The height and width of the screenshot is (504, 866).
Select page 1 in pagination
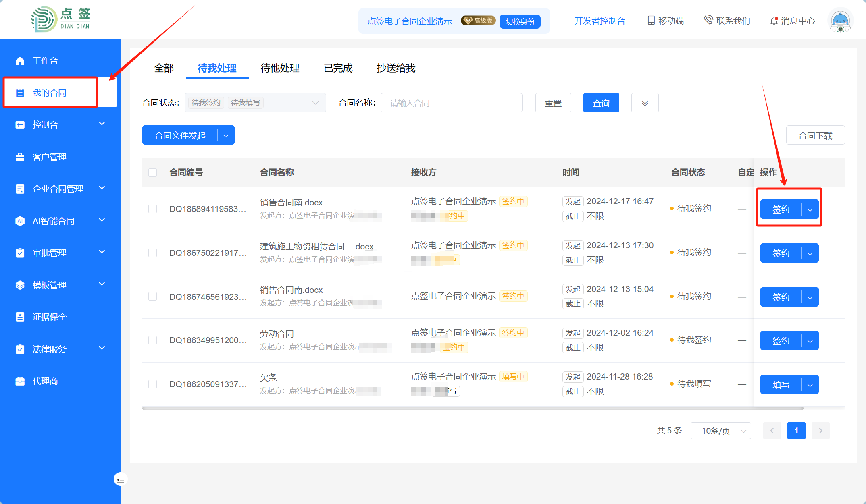coord(796,431)
